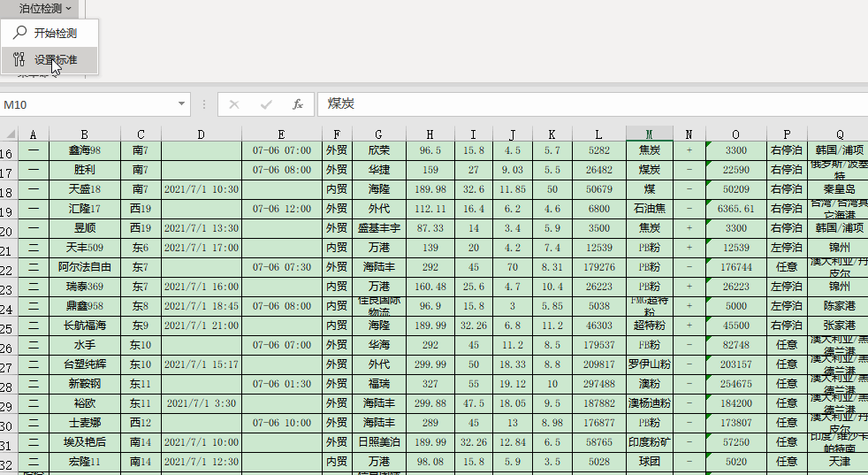The image size is (868, 475).
Task: Click cell with destination 天津
Action: pos(840,461)
